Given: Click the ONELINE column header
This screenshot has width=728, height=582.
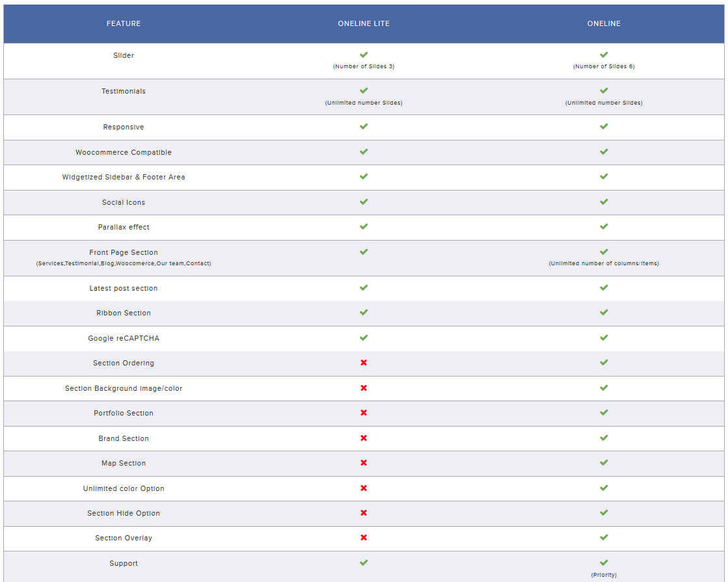Looking at the screenshot, I should [604, 23].
